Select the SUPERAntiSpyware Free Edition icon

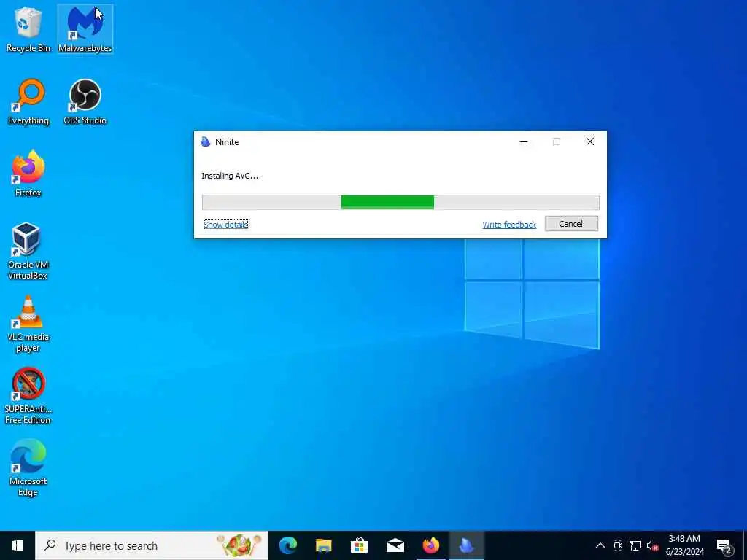[x=28, y=396]
